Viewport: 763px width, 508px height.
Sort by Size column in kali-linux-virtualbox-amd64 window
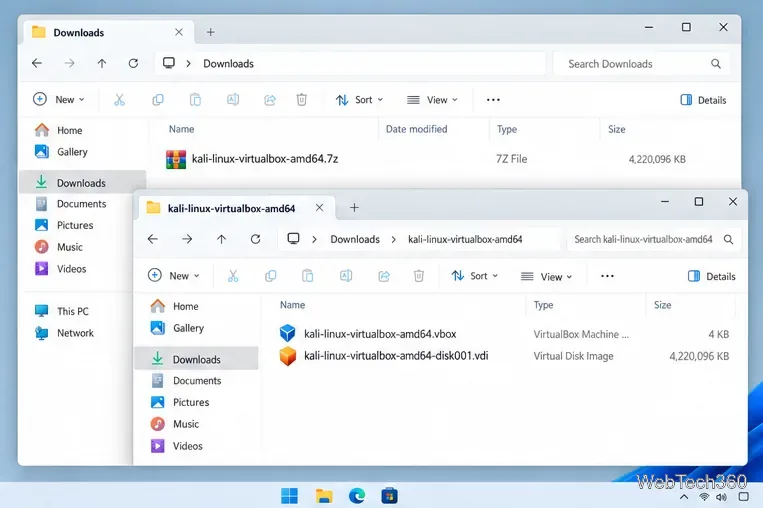coord(662,305)
